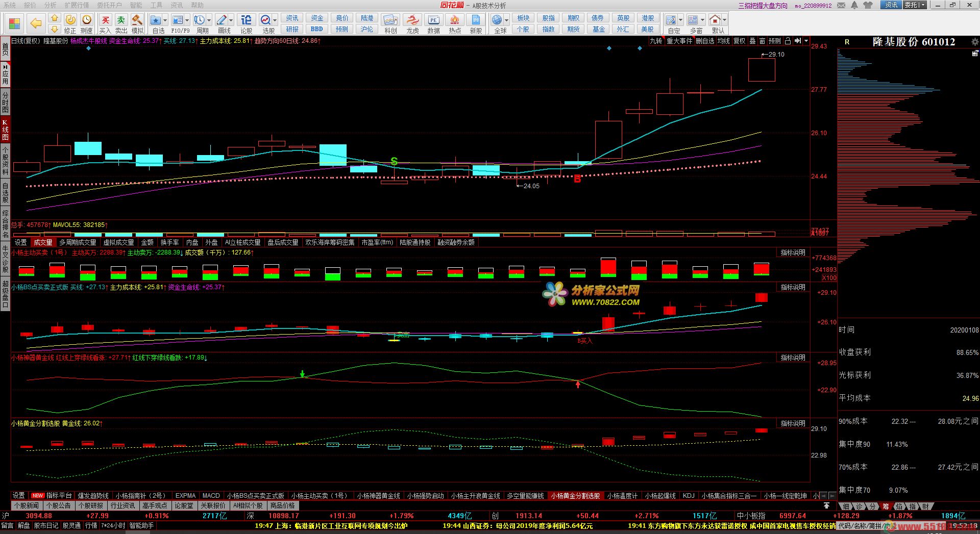Click the 指标说明 button in 小杨神器黄金线 panel
Screen dimensions: 980x534
tap(793, 358)
